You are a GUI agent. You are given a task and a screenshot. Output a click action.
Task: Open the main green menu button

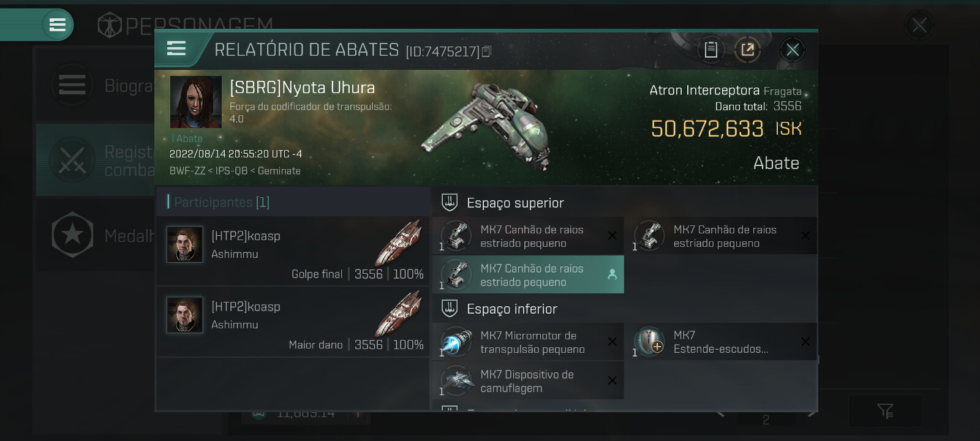(58, 25)
